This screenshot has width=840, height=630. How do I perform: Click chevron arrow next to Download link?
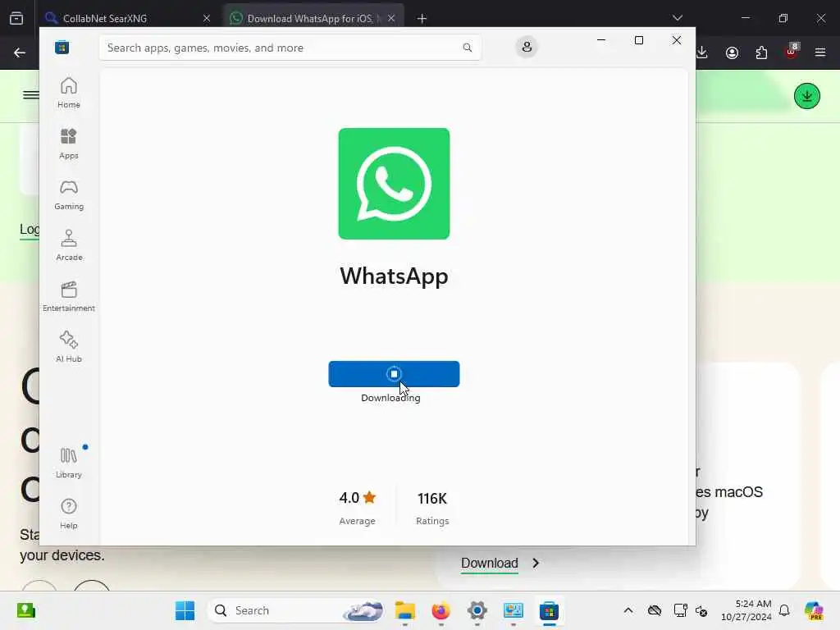pyautogui.click(x=535, y=563)
